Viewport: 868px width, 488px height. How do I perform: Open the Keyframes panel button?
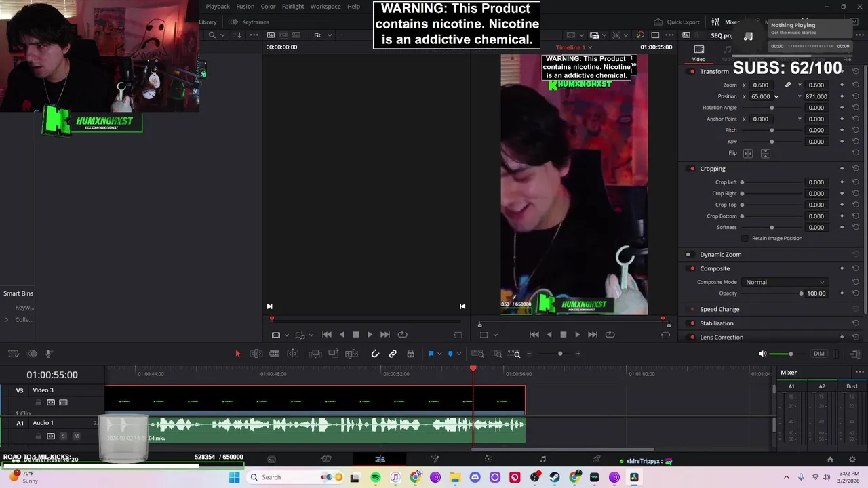[x=250, y=22]
